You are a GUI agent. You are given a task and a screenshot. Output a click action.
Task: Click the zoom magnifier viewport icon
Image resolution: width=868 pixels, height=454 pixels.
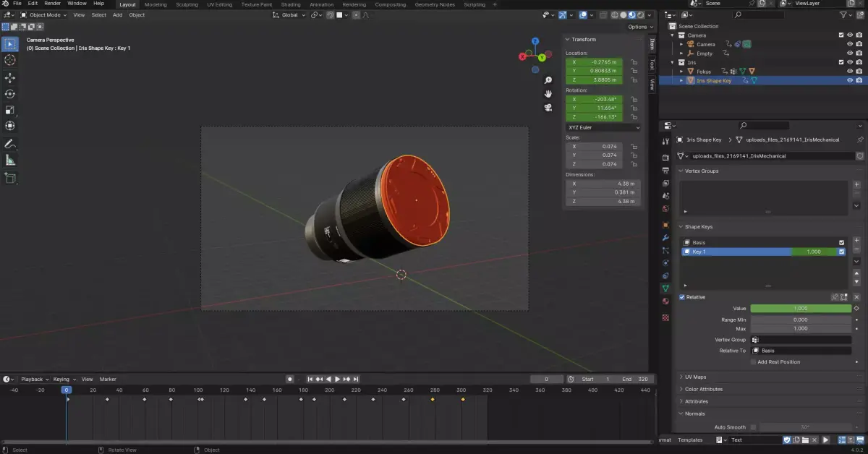tap(548, 80)
